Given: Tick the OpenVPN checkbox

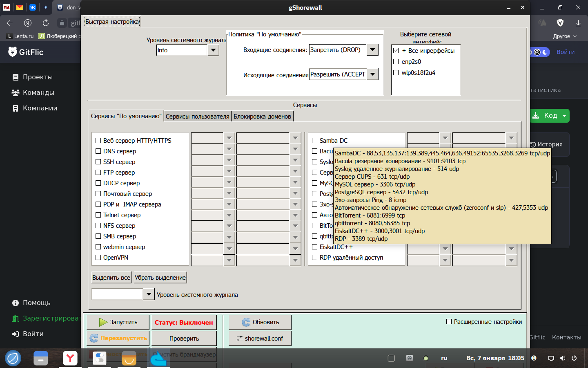Looking at the screenshot, I should (98, 258).
